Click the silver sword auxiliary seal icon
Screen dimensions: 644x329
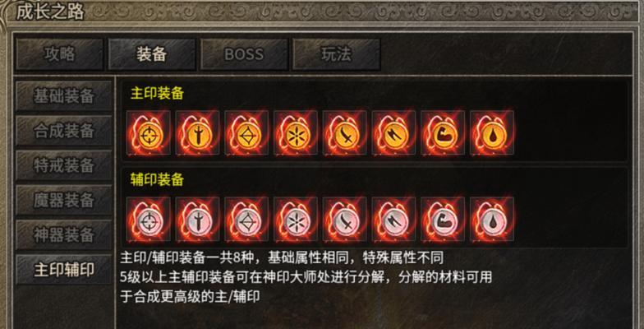click(x=197, y=219)
